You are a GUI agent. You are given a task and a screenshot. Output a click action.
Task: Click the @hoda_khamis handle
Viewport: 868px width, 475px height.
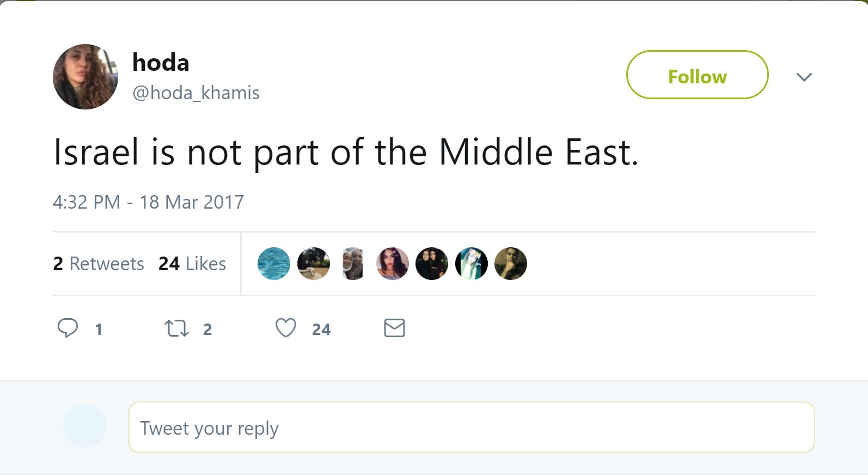pos(196,93)
